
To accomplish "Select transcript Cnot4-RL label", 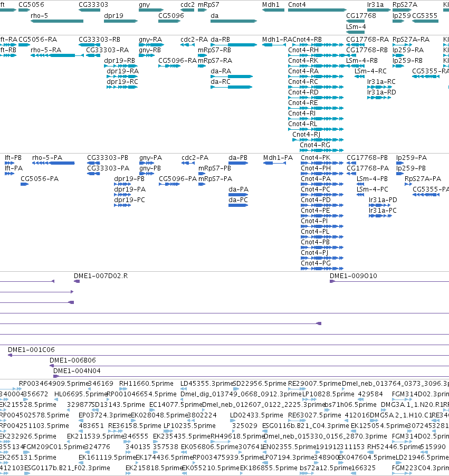I will [302, 124].
